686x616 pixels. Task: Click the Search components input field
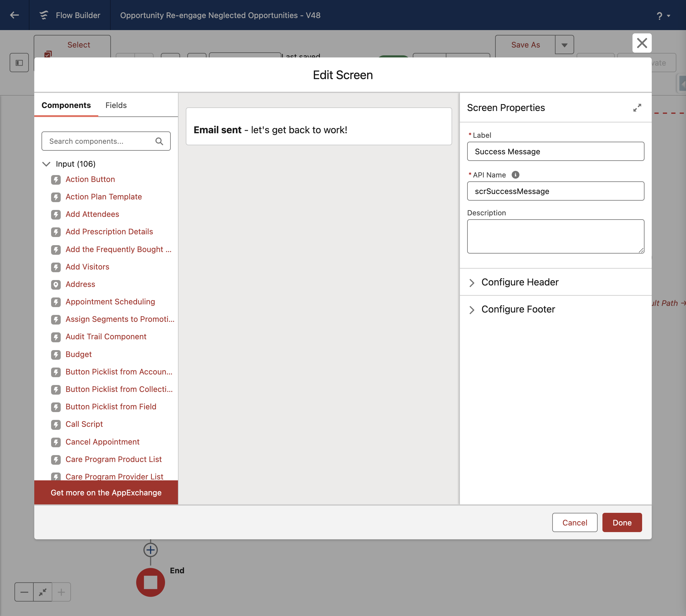(106, 141)
